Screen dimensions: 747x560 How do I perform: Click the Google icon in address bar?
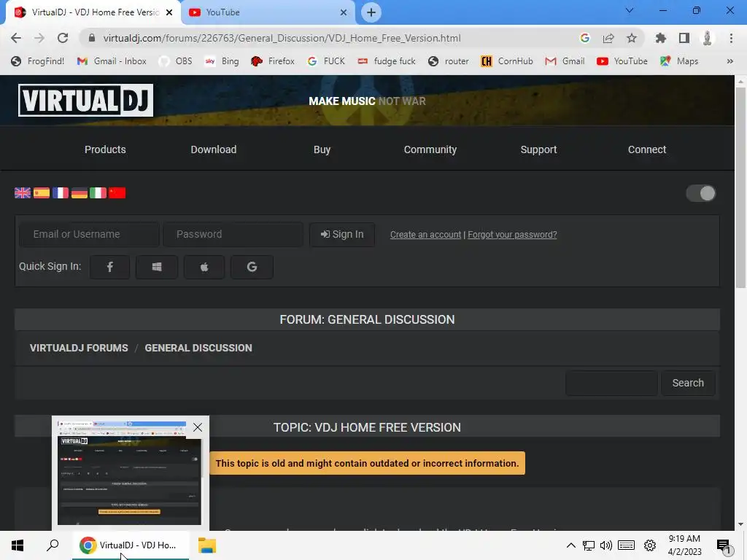click(584, 38)
